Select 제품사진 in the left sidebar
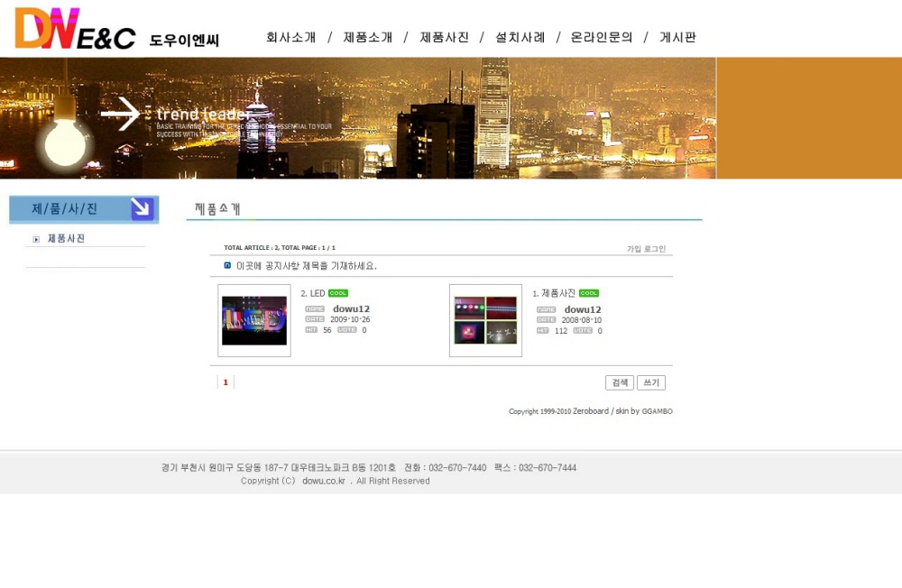The height and width of the screenshot is (588, 902). pyautogui.click(x=66, y=239)
